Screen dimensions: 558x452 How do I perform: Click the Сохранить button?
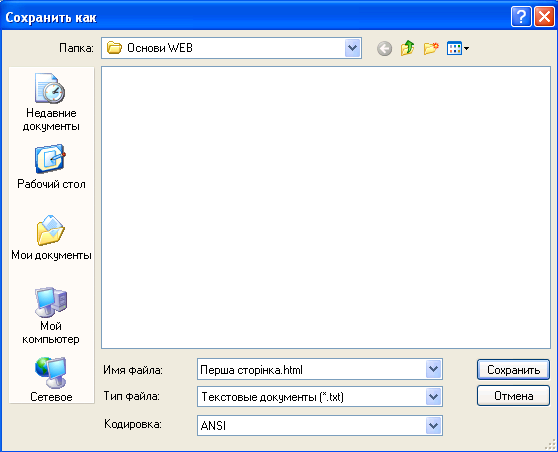(x=513, y=370)
